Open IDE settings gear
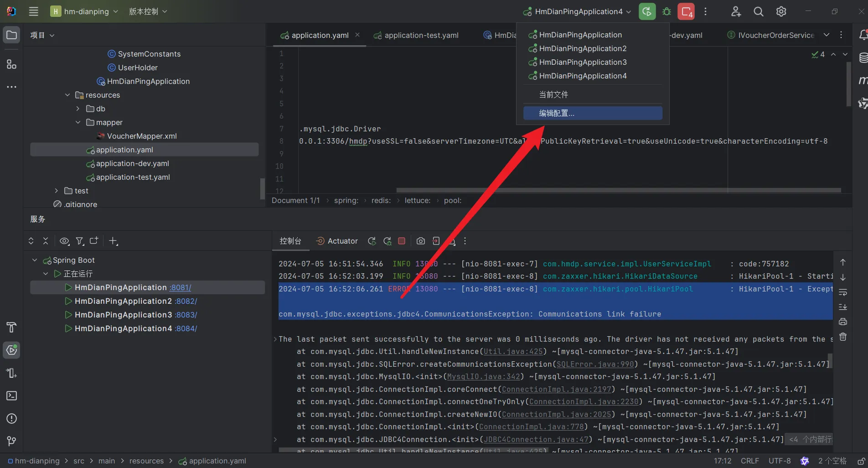This screenshot has width=868, height=468. tap(781, 11)
